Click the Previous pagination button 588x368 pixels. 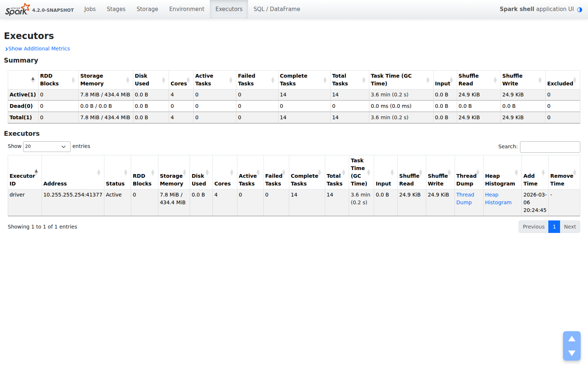tap(533, 227)
